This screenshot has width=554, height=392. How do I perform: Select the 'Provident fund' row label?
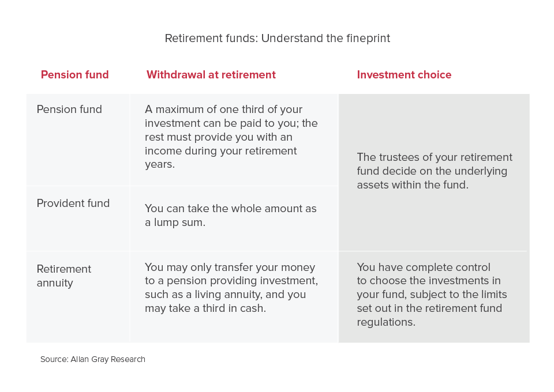tap(73, 203)
